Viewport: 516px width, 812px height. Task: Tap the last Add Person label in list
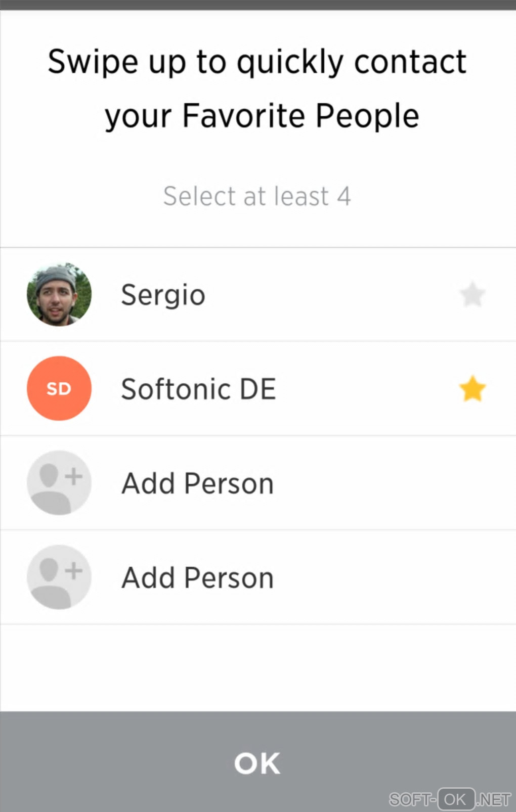198,578
